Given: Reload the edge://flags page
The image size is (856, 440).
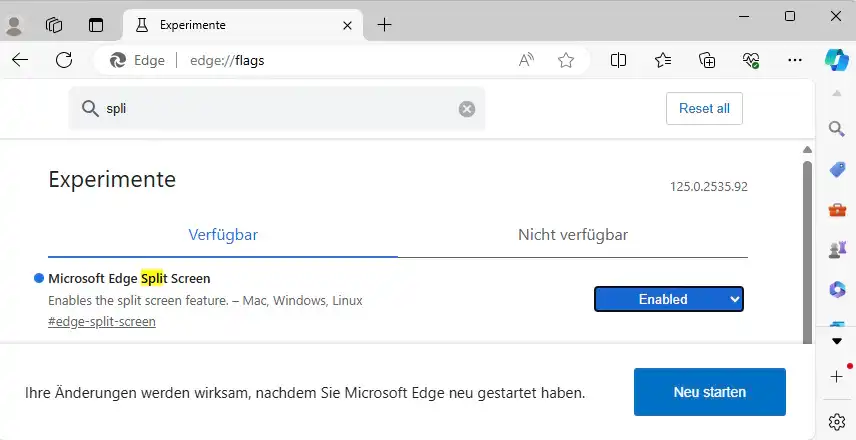Looking at the screenshot, I should click(x=64, y=60).
